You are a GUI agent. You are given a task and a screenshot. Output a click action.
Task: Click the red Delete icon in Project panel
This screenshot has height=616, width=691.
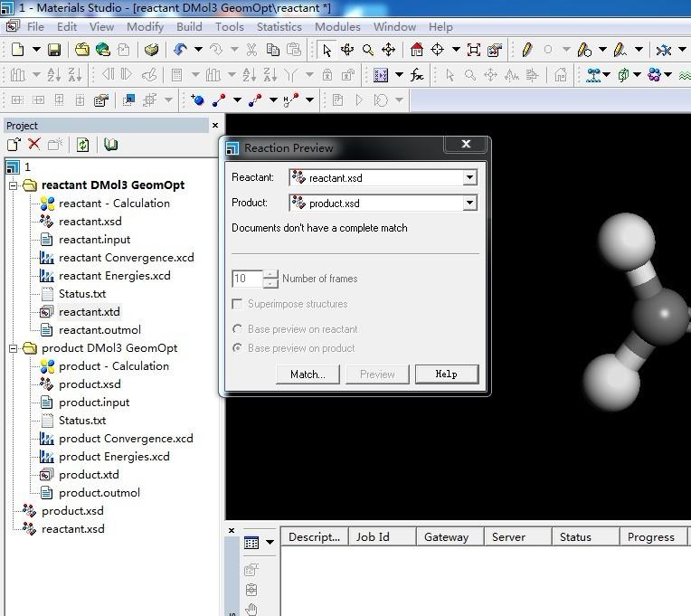tap(34, 145)
